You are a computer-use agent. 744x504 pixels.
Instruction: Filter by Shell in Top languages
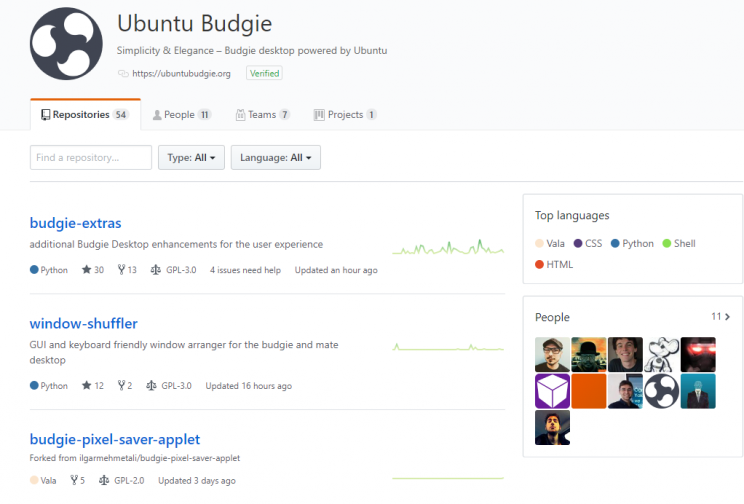(x=679, y=243)
